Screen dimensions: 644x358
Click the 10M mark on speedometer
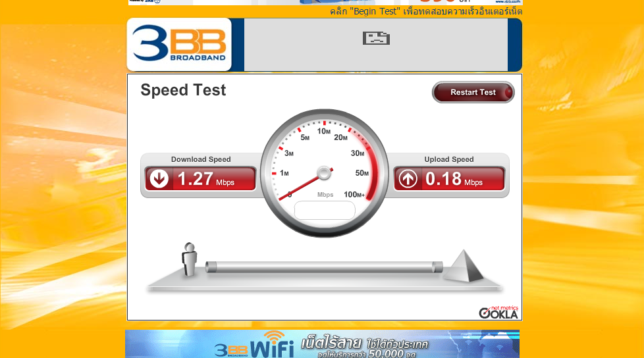[x=323, y=132]
